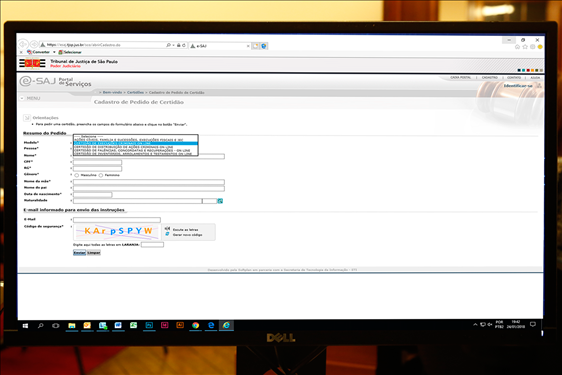Click the Selecionar toolbar button

(70, 52)
